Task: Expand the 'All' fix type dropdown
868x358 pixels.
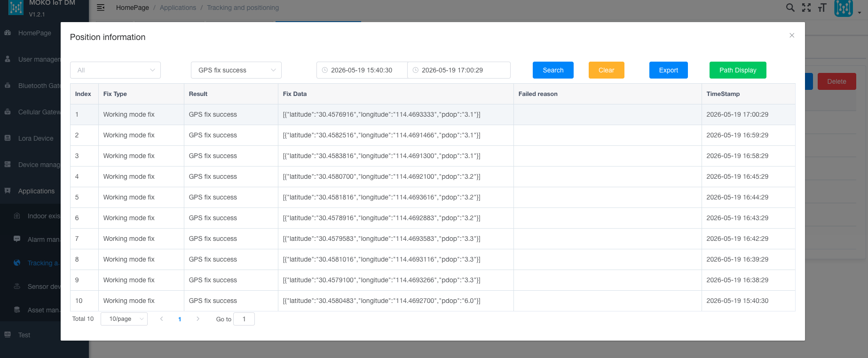Action: (115, 70)
